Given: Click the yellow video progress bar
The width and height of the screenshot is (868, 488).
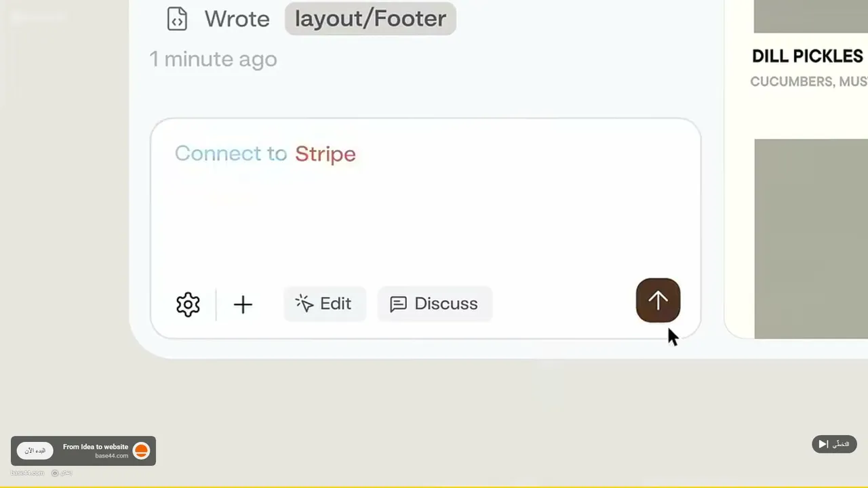Looking at the screenshot, I should tap(434, 486).
